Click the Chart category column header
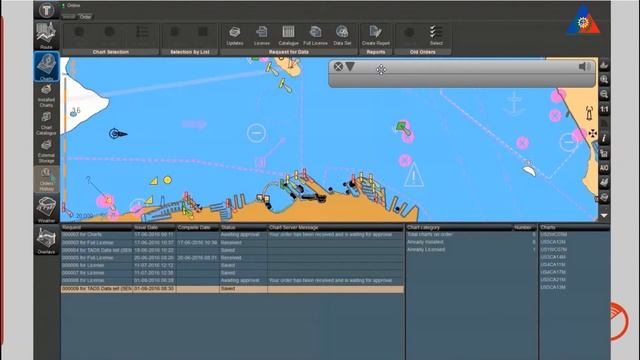The width and height of the screenshot is (640, 360). (x=459, y=227)
